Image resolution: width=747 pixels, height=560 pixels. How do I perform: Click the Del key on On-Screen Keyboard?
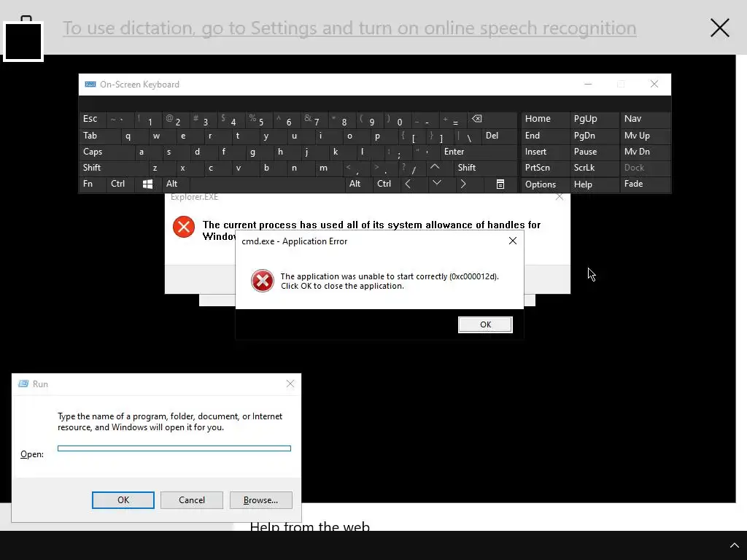[x=499, y=136]
